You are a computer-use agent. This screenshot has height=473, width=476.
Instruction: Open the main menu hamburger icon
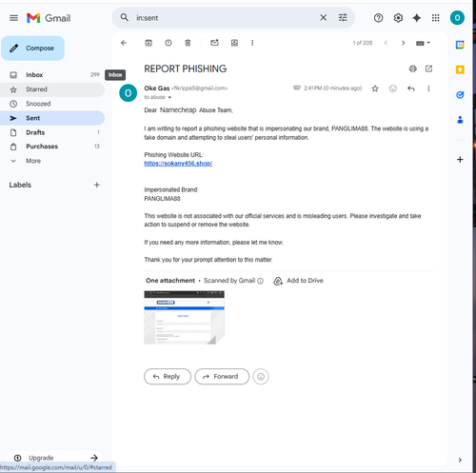point(13,18)
